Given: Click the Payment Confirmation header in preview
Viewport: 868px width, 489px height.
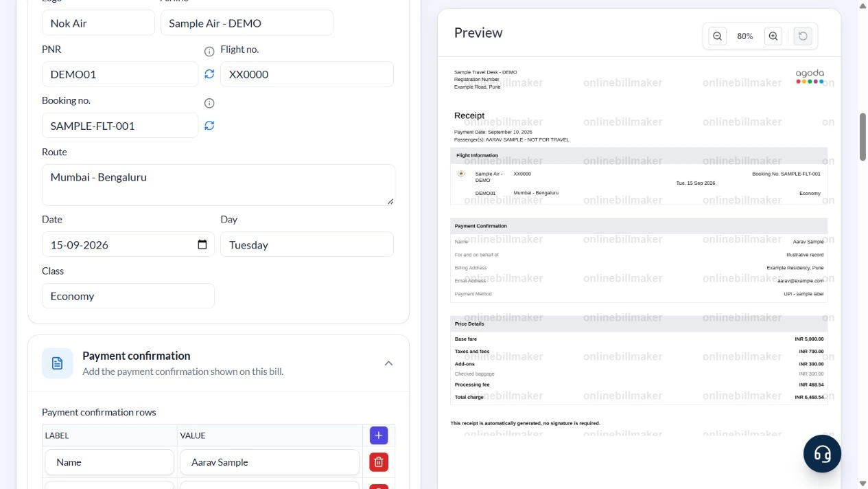Looking at the screenshot, I should [481, 226].
